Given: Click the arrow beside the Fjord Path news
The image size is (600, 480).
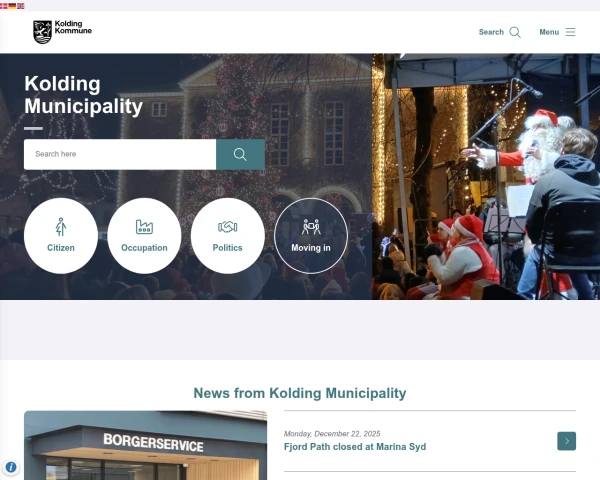Looking at the screenshot, I should pyautogui.click(x=566, y=441).
